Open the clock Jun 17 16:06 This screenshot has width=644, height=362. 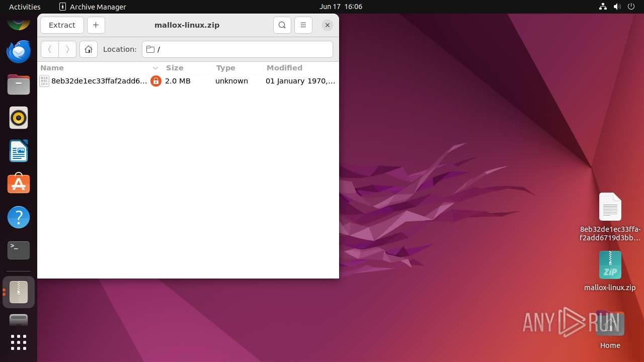click(341, 7)
